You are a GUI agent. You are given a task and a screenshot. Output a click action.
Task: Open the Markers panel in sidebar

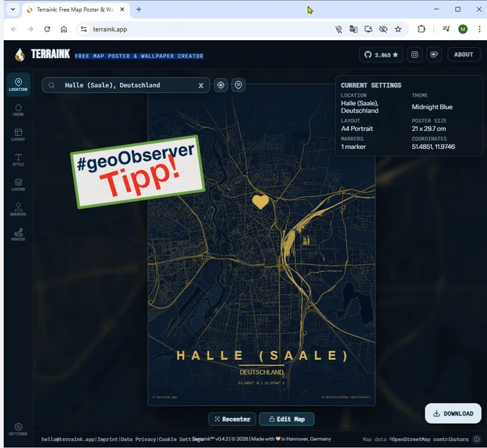point(19,210)
